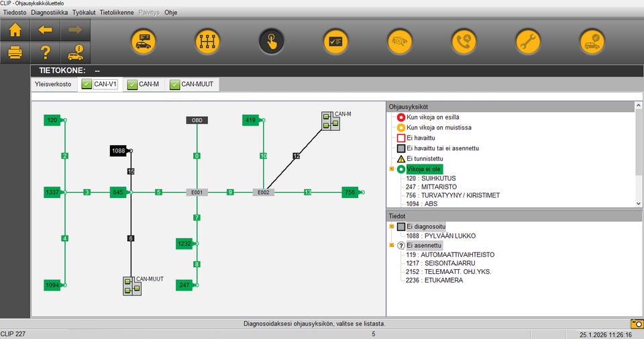Select control unit 645 in the diagram

click(118, 192)
